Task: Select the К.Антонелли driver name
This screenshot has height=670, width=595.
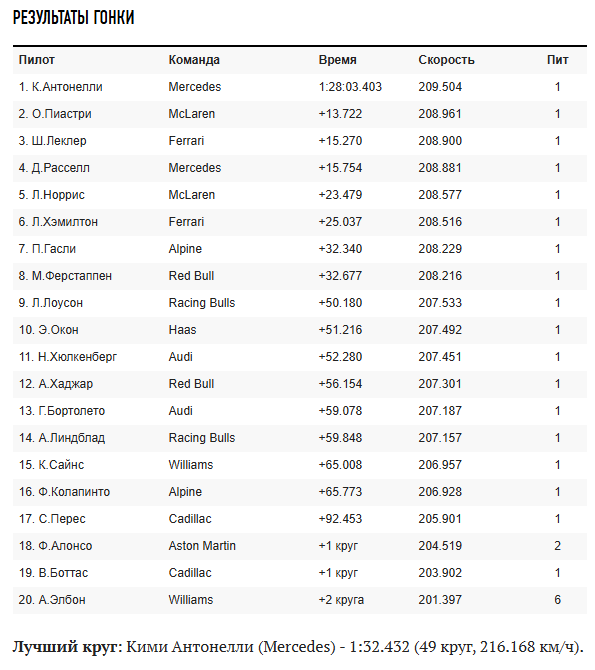Action: tap(67, 87)
